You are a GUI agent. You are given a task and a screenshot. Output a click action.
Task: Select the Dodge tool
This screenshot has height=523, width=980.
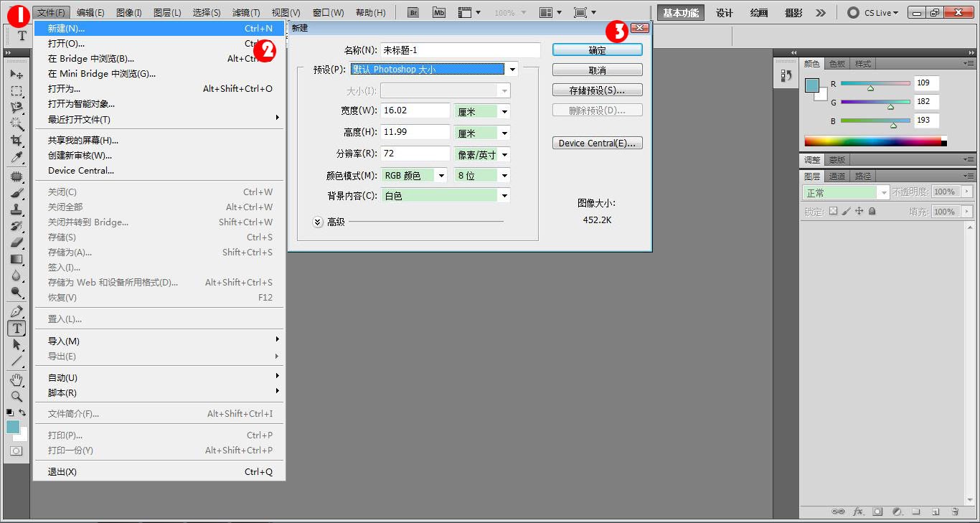click(x=17, y=292)
